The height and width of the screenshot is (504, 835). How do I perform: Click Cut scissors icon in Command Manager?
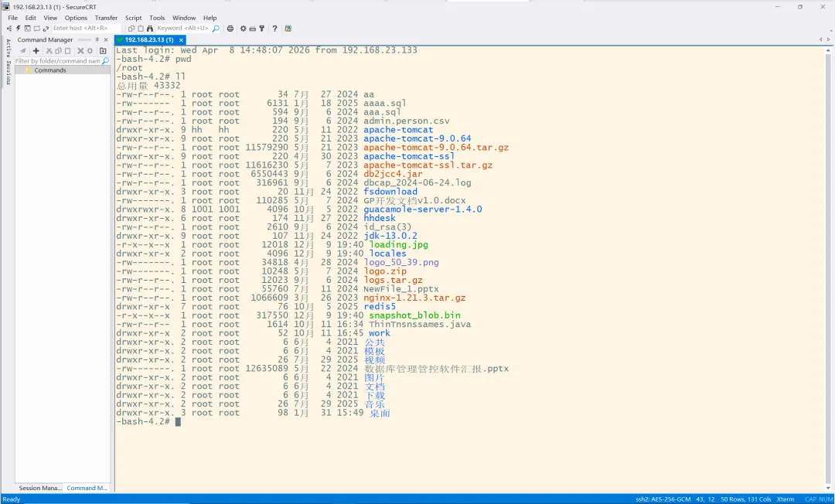click(49, 50)
